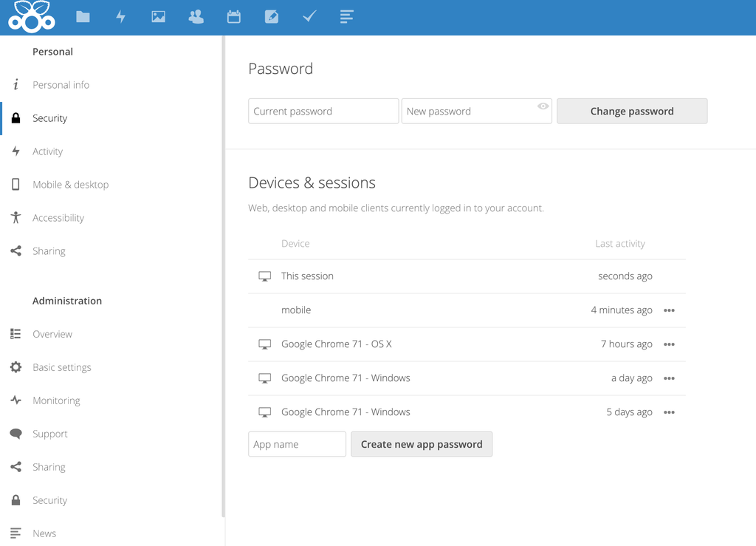Viewport: 756px width, 546px height.
Task: Open the Contacts app icon
Action: [196, 16]
